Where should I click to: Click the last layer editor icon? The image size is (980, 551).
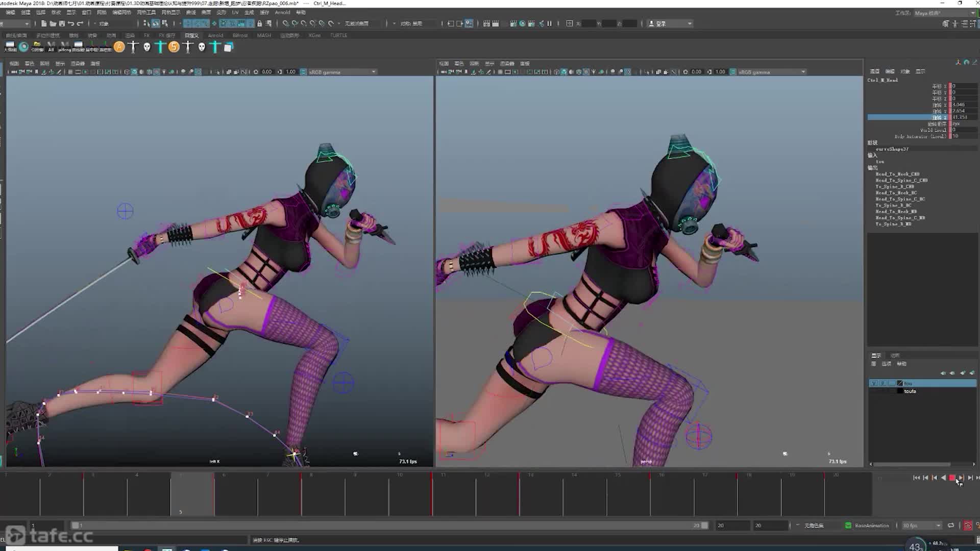click(x=972, y=373)
